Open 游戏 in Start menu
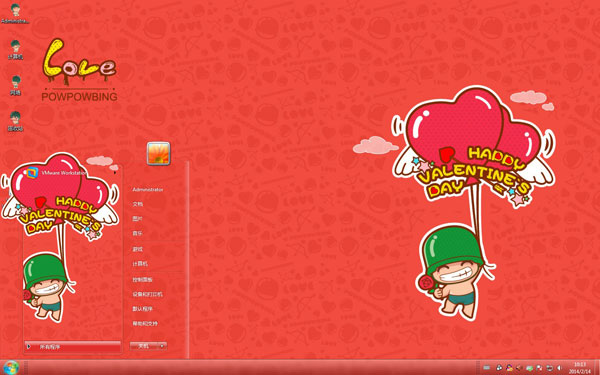 pos(137,249)
